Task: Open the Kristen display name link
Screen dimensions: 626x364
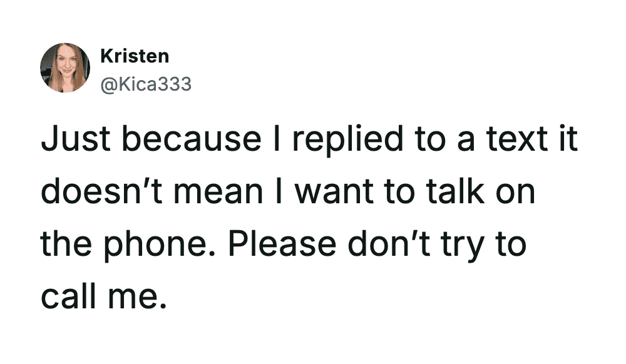Action: point(134,56)
